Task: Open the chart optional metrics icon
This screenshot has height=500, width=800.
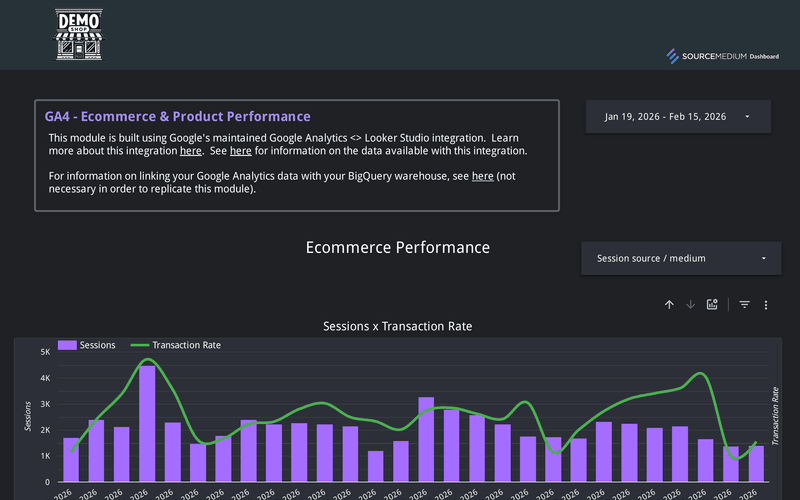Action: point(712,305)
